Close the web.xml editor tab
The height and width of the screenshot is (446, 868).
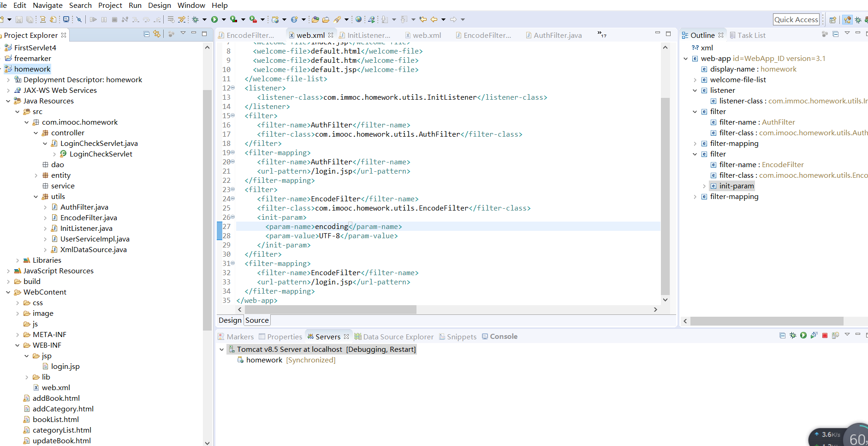coord(331,35)
